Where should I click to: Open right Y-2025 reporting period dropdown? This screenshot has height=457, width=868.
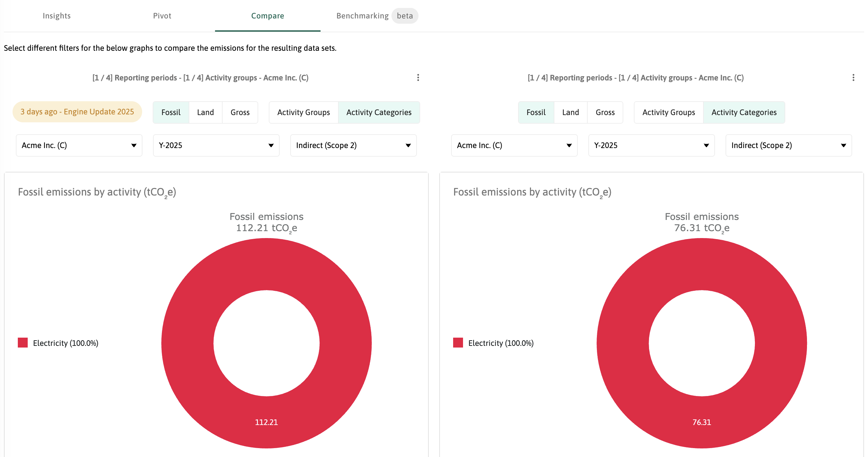point(651,145)
